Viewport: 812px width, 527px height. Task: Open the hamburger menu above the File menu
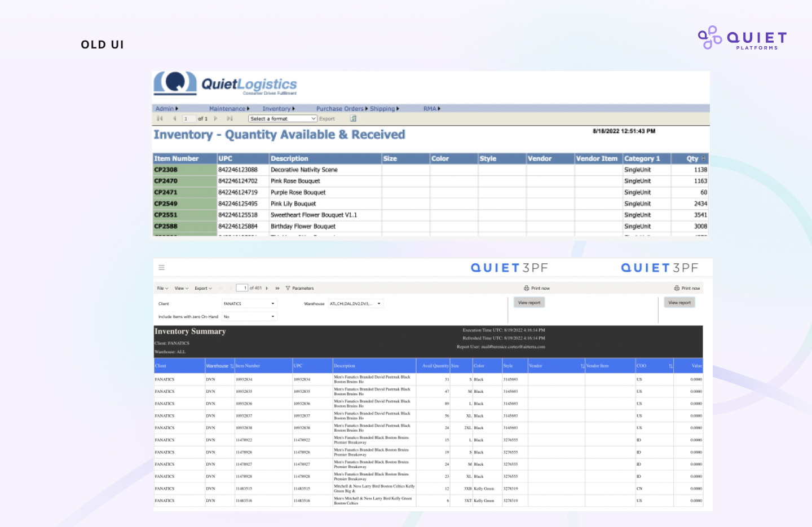pyautogui.click(x=161, y=268)
